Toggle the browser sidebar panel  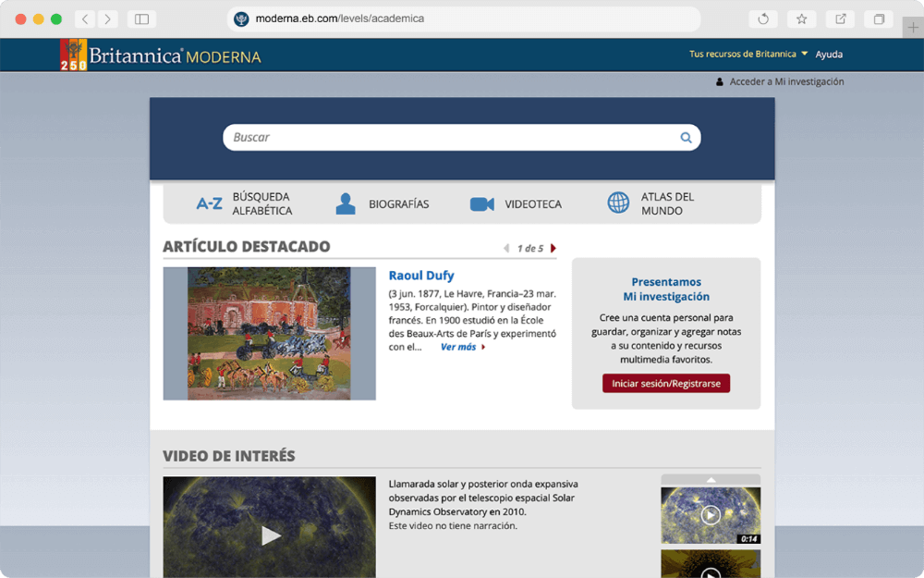[141, 18]
